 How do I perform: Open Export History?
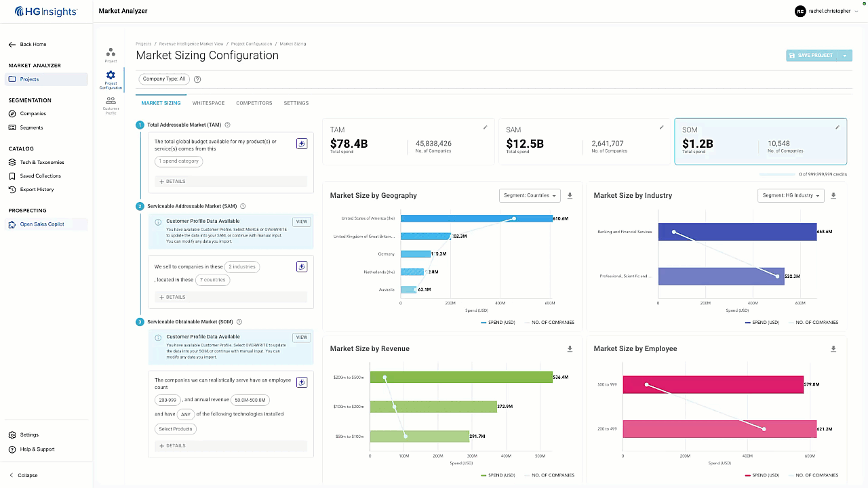pos(31,190)
